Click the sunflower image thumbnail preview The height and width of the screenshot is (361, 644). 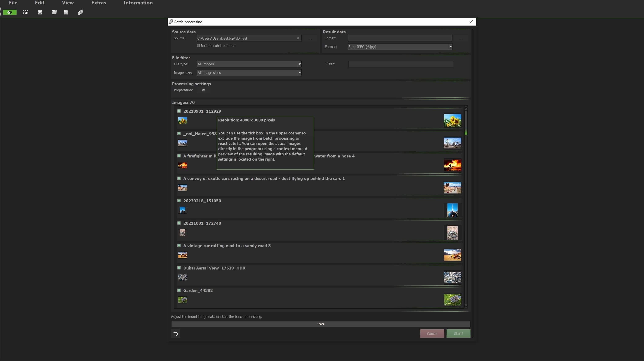[x=452, y=120]
